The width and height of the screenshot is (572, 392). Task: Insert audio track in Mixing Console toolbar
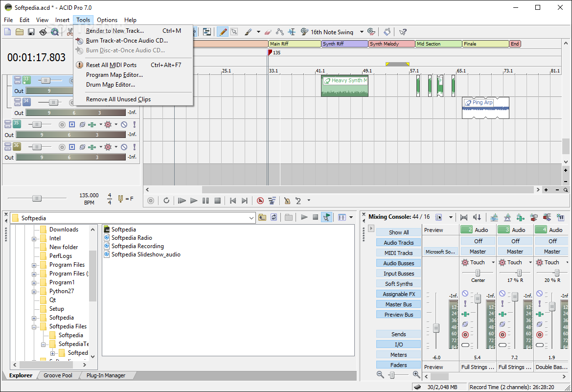494,217
